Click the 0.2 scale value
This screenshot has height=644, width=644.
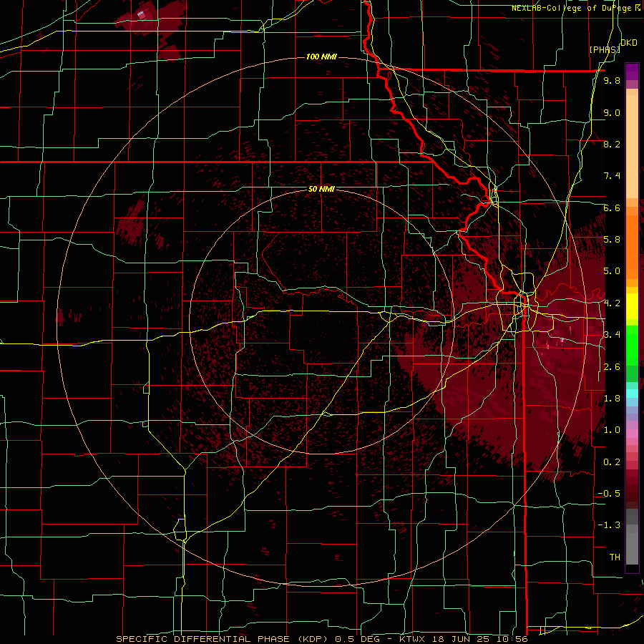pos(612,462)
